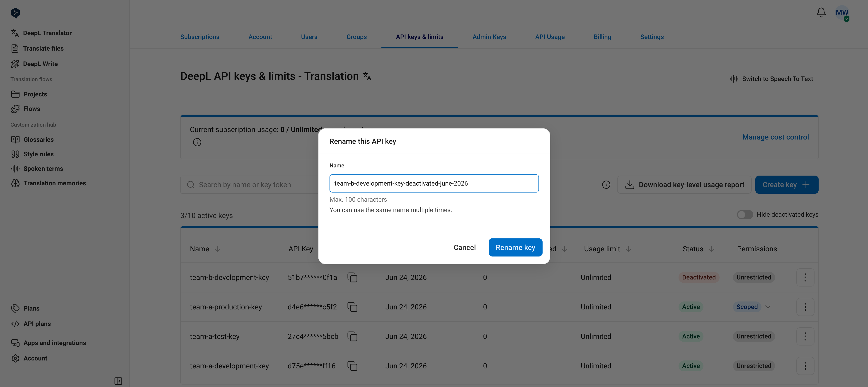Cancel the rename dialog

[465, 248]
